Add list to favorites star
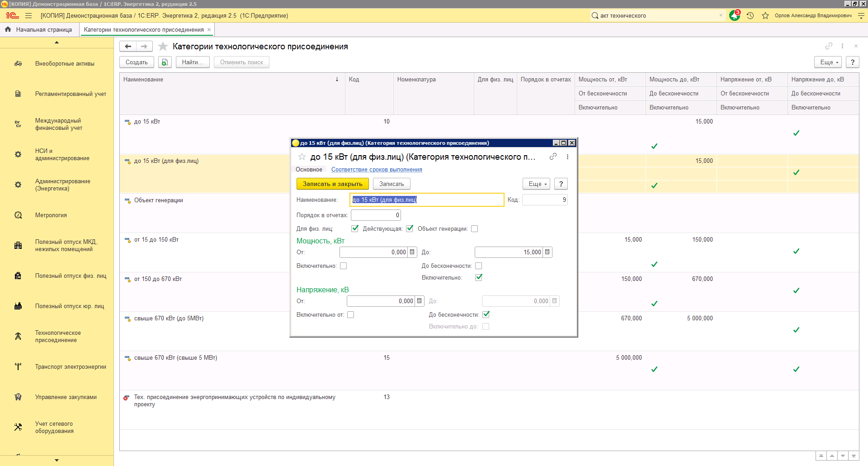The image size is (868, 466). [163, 47]
